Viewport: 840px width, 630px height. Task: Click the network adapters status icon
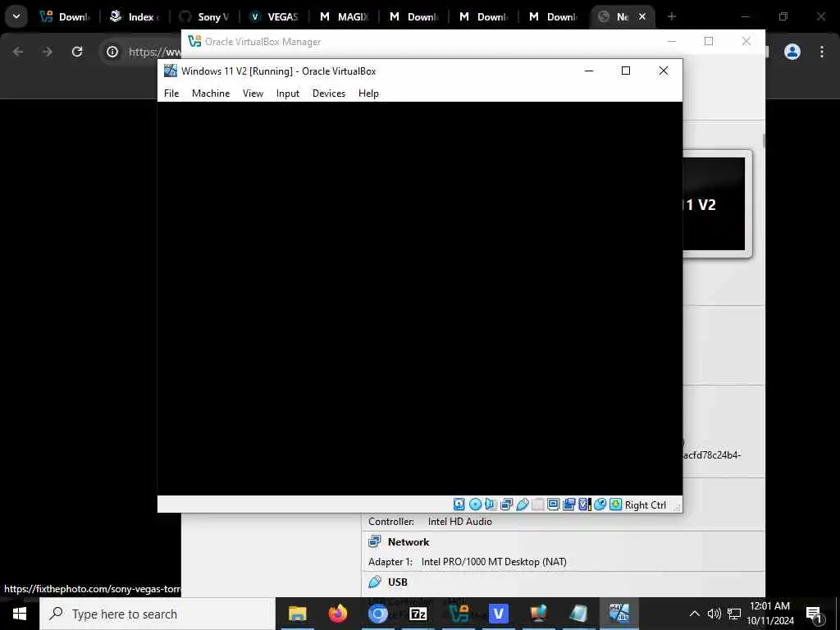click(506, 504)
